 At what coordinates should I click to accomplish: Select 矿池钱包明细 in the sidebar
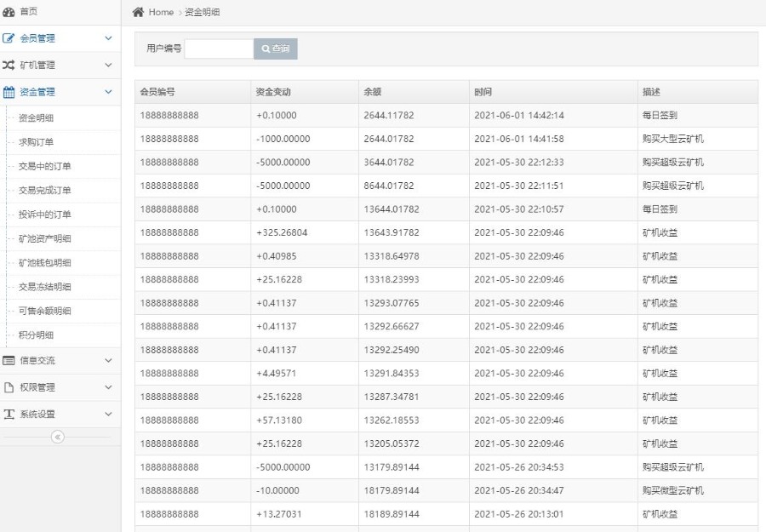[x=45, y=263]
